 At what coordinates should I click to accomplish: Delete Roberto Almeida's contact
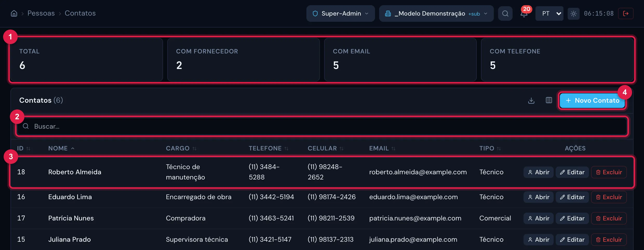tap(609, 172)
